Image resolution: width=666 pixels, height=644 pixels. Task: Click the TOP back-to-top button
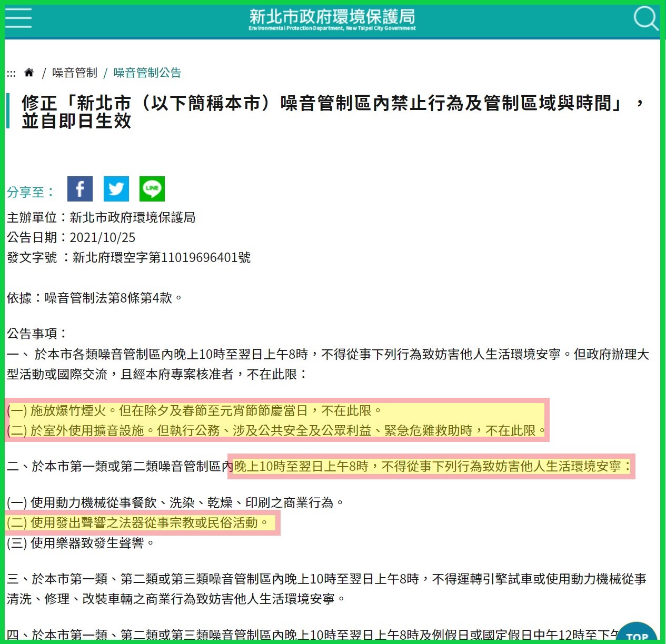[637, 635]
